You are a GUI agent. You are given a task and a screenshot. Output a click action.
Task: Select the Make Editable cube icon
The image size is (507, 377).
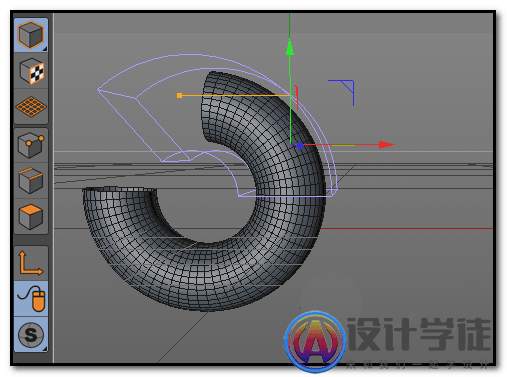[31, 35]
